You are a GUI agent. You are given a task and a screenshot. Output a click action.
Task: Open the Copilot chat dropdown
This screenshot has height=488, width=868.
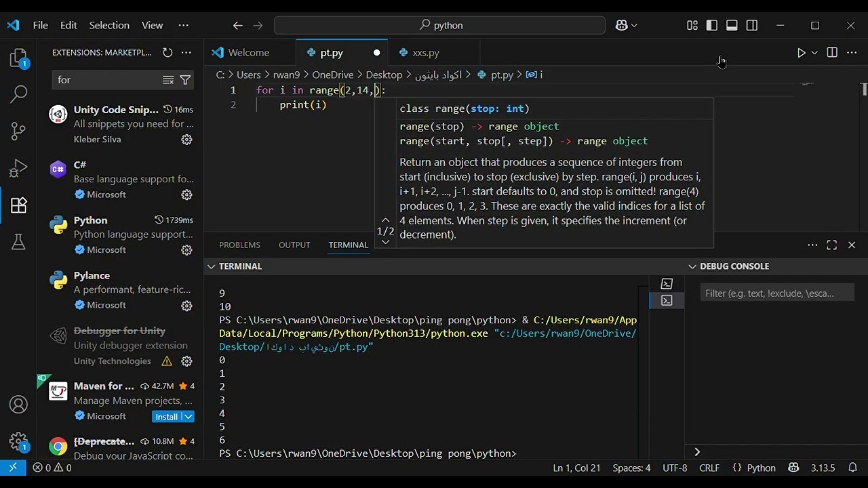coord(634,26)
